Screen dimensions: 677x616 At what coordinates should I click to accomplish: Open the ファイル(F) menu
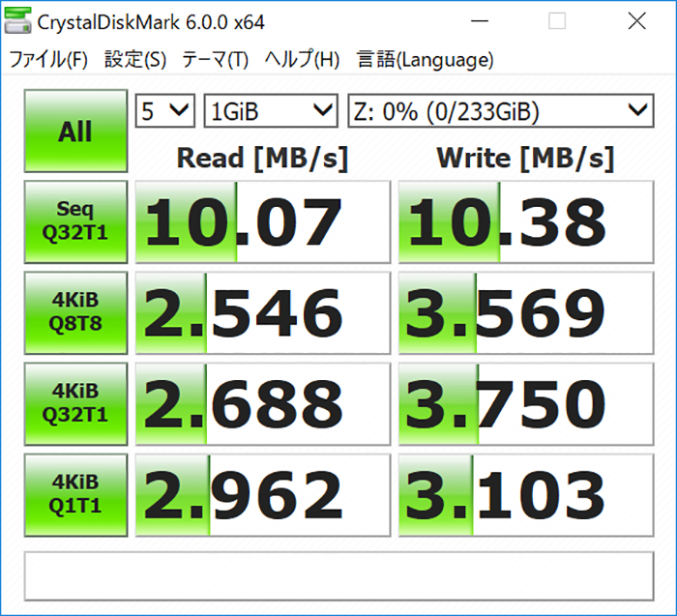[x=48, y=60]
